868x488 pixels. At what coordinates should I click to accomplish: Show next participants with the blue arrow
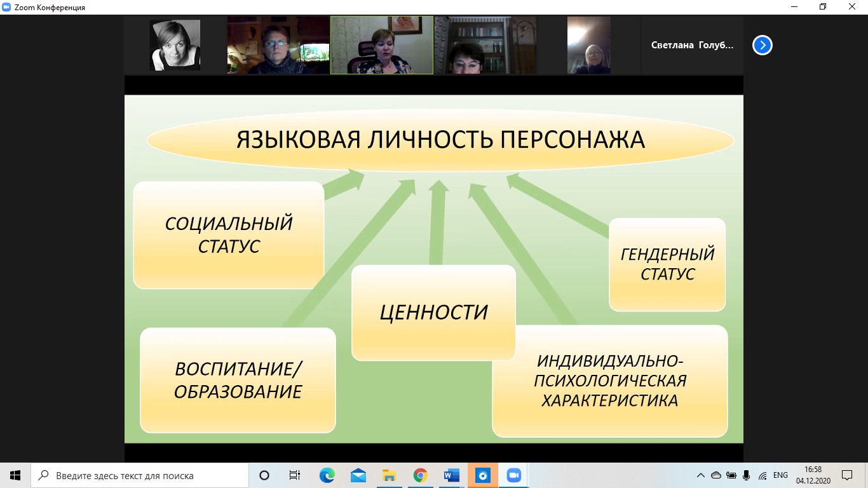tap(763, 45)
